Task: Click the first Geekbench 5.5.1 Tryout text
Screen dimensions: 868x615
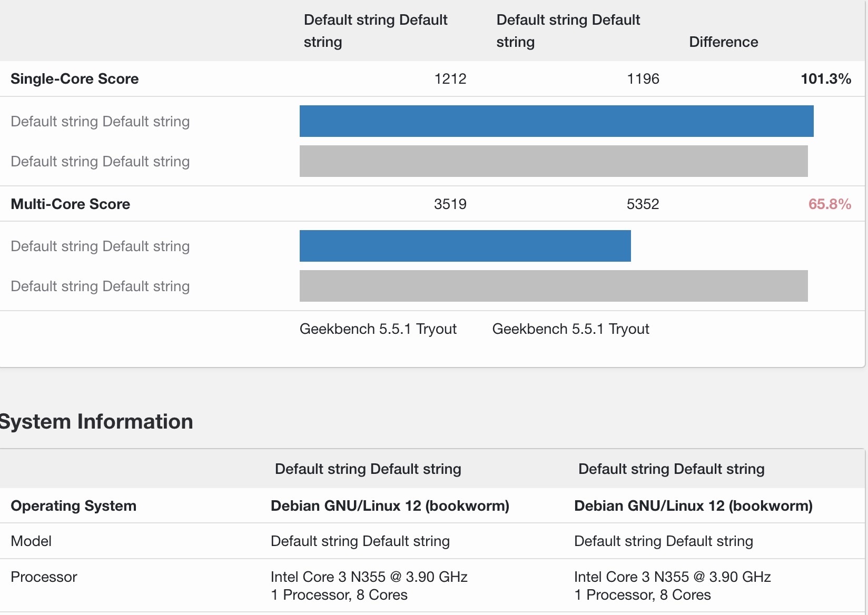Action: pos(378,329)
